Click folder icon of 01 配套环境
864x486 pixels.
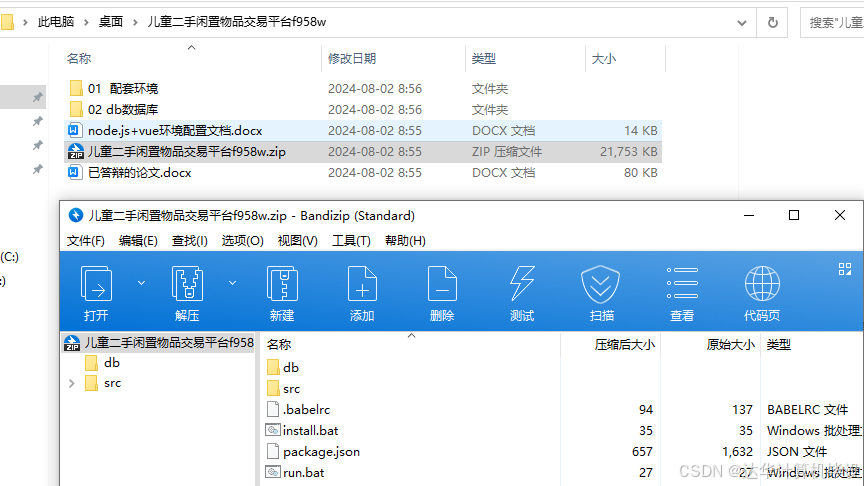(77, 88)
